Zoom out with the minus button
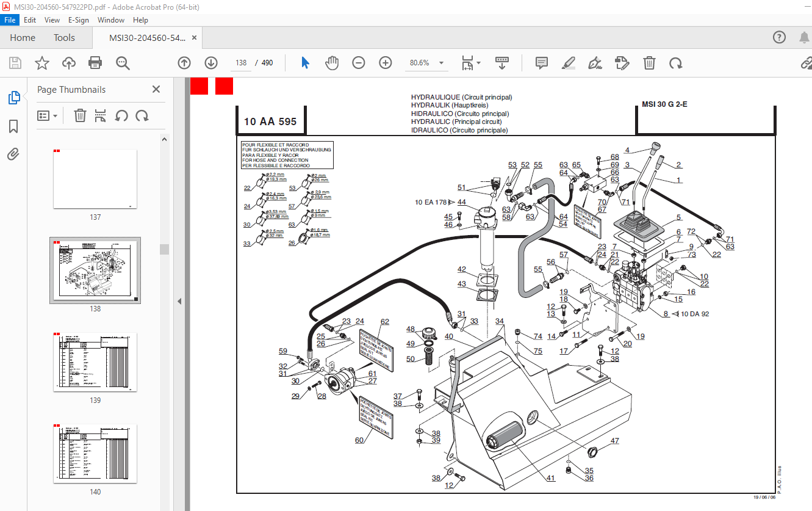Image resolution: width=812 pixels, height=511 pixels. pos(359,63)
